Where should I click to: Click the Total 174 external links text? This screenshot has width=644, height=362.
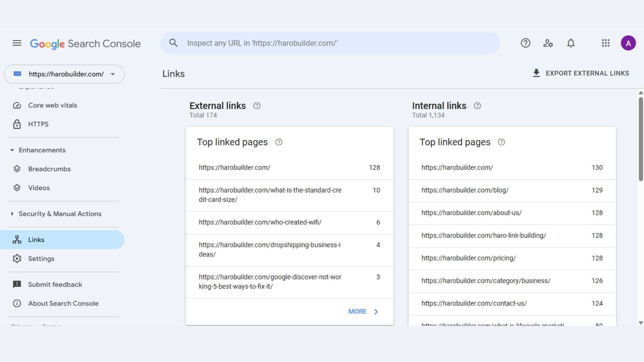pyautogui.click(x=203, y=115)
